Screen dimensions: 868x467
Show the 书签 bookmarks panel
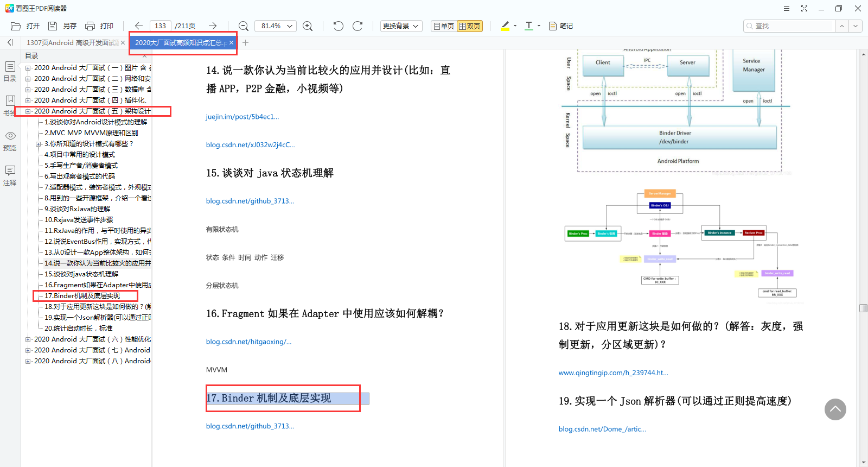(x=10, y=106)
